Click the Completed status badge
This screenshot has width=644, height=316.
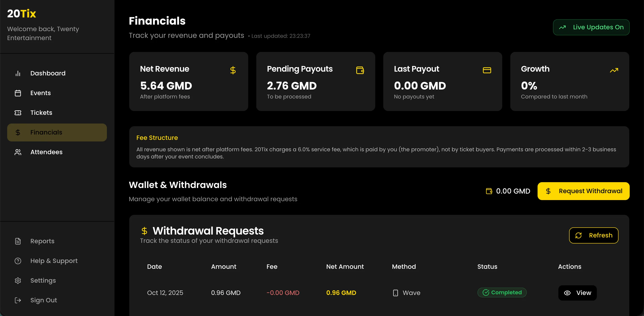tap(502, 293)
